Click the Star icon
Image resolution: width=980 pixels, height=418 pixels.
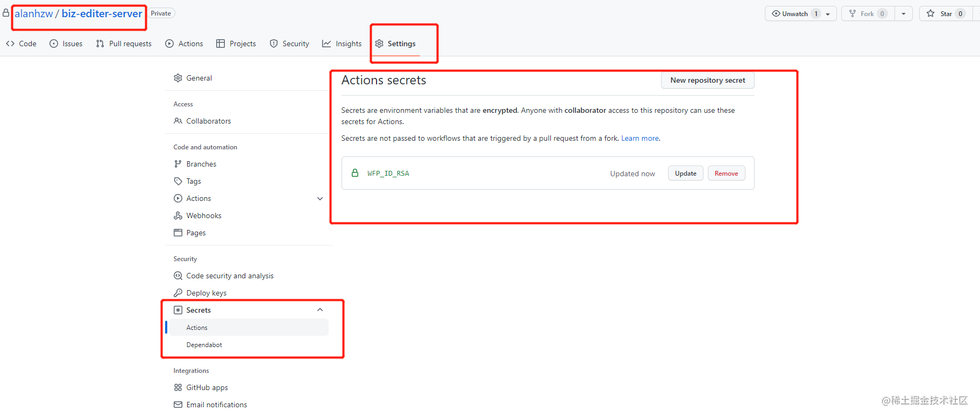pos(931,13)
